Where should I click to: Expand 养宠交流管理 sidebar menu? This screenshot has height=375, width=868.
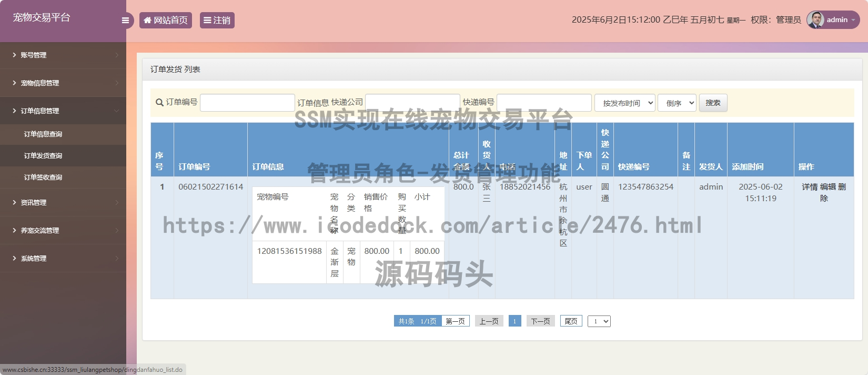coord(63,230)
